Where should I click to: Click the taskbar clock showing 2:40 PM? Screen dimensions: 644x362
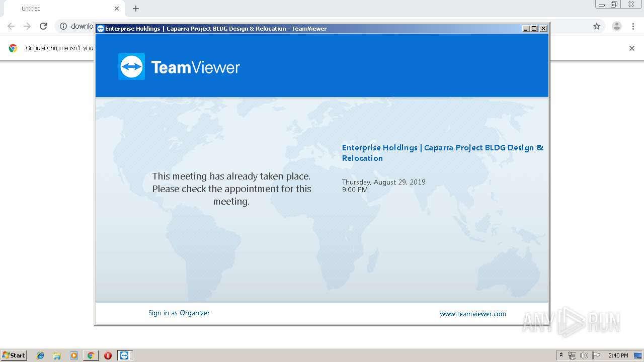[618, 355]
